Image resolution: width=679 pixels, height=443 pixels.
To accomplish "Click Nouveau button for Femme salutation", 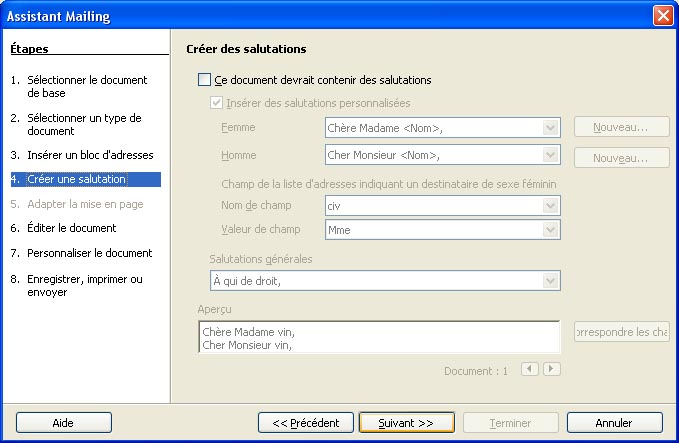I will tap(621, 128).
